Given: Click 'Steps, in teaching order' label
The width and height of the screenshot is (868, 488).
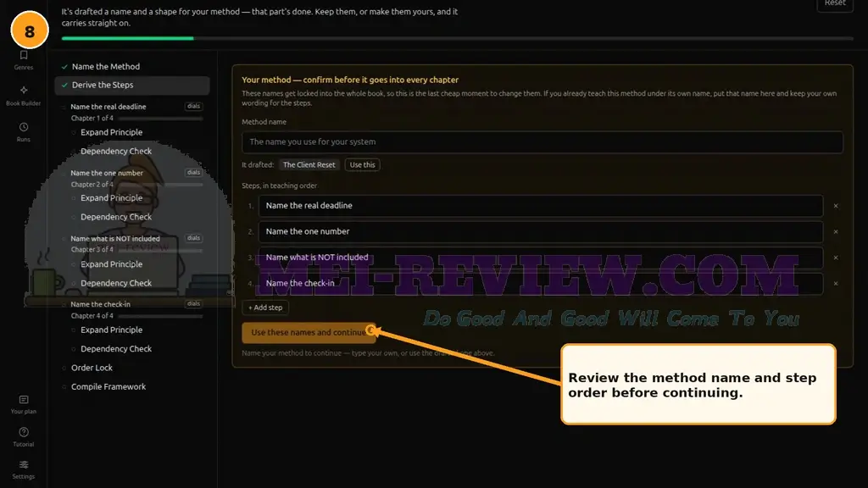Looking at the screenshot, I should tap(279, 186).
